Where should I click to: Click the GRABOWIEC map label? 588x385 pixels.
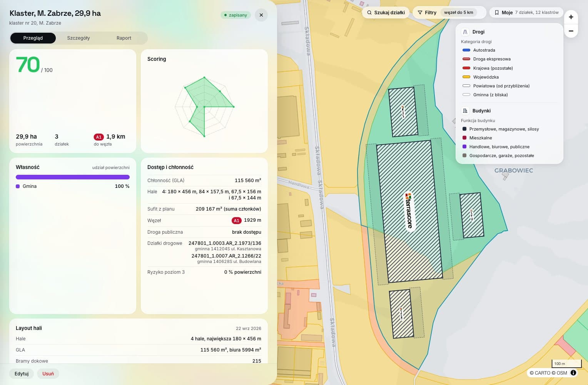[x=514, y=171]
